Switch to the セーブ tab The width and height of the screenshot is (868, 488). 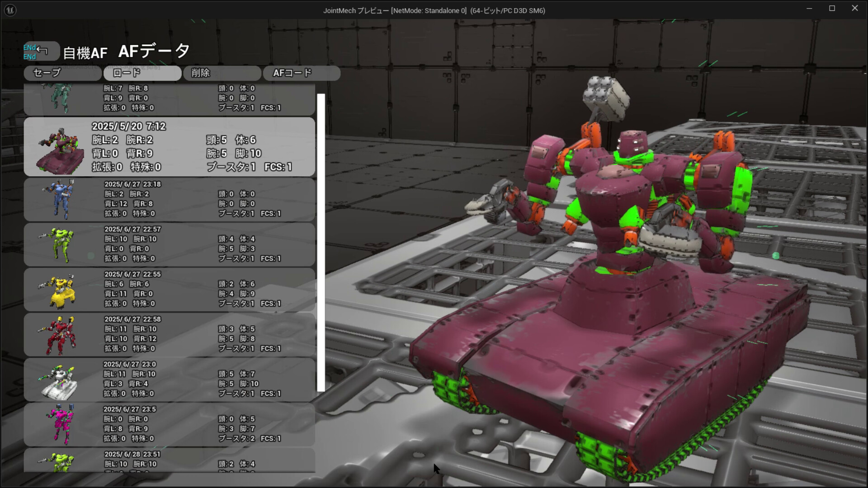click(62, 73)
